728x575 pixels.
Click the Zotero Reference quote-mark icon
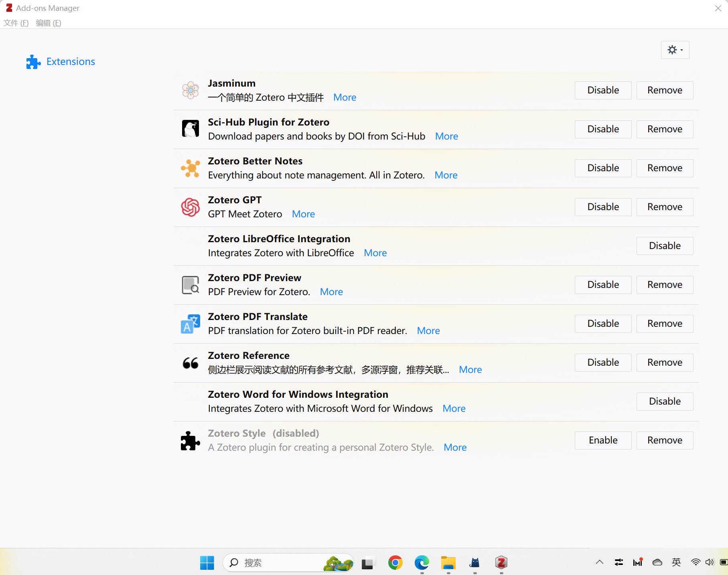[x=191, y=363]
